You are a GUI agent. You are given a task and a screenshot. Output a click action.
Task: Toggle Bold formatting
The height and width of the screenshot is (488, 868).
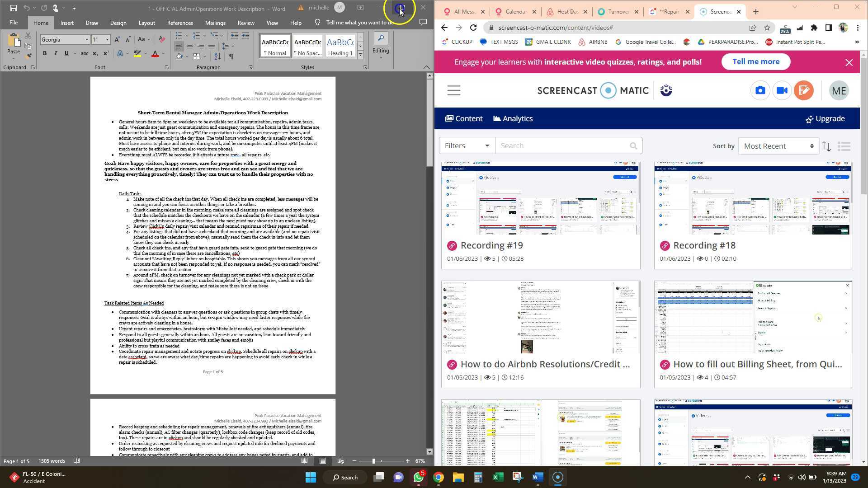click(45, 53)
